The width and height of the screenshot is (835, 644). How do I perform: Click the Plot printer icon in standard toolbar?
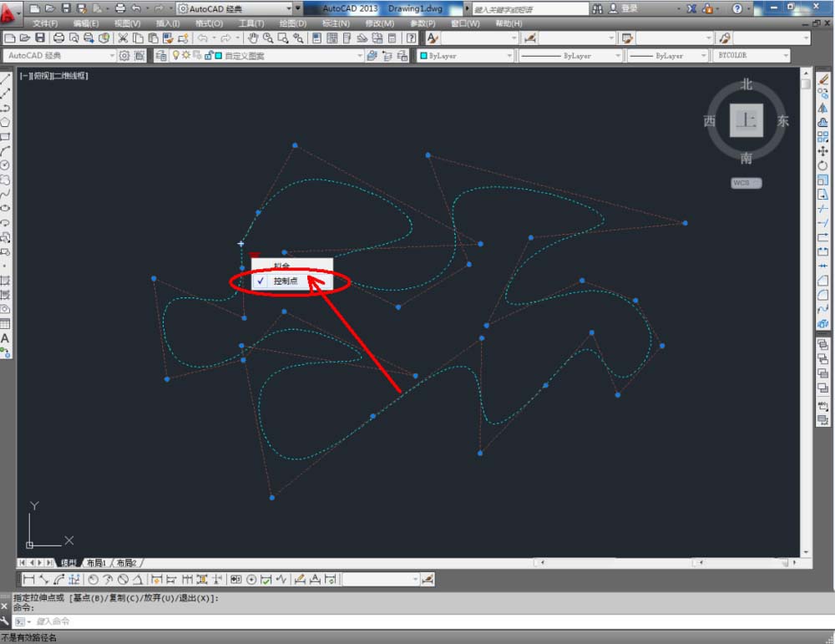[59, 38]
